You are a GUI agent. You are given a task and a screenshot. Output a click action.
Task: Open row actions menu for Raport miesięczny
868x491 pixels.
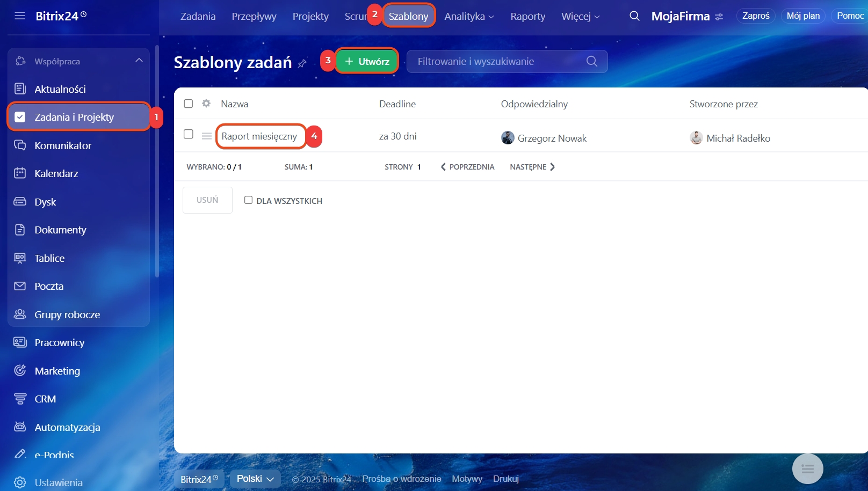(x=207, y=136)
